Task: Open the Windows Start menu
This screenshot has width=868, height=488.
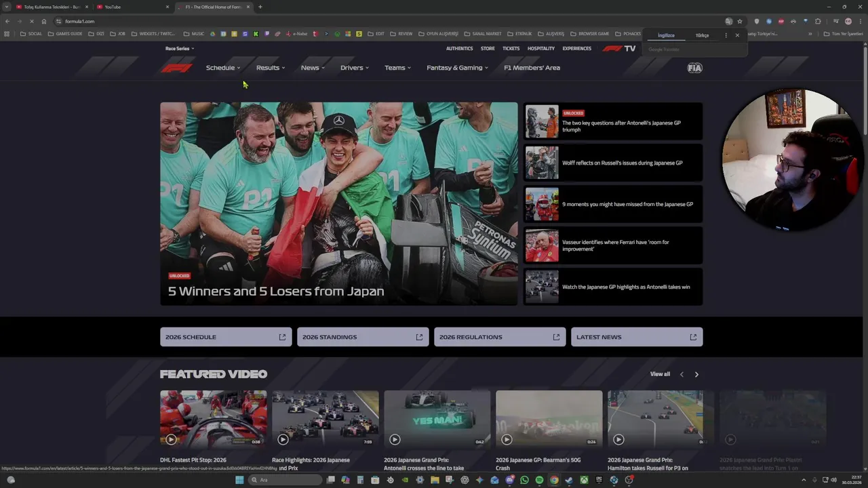Action: click(x=239, y=480)
